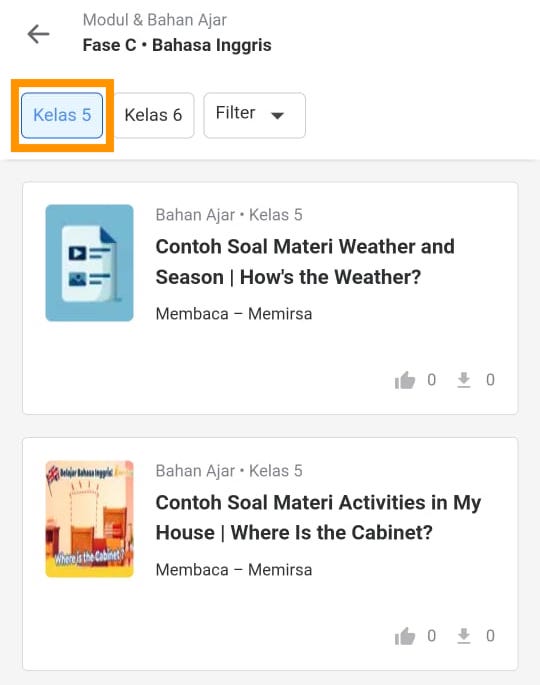This screenshot has height=685, width=540.
Task: Click the second card's Membaca – Memirsa label
Action: coord(234,570)
